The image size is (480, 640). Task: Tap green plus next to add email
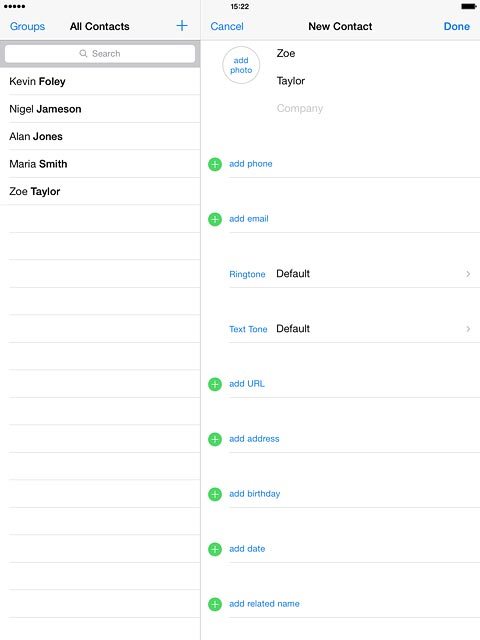[x=215, y=219]
